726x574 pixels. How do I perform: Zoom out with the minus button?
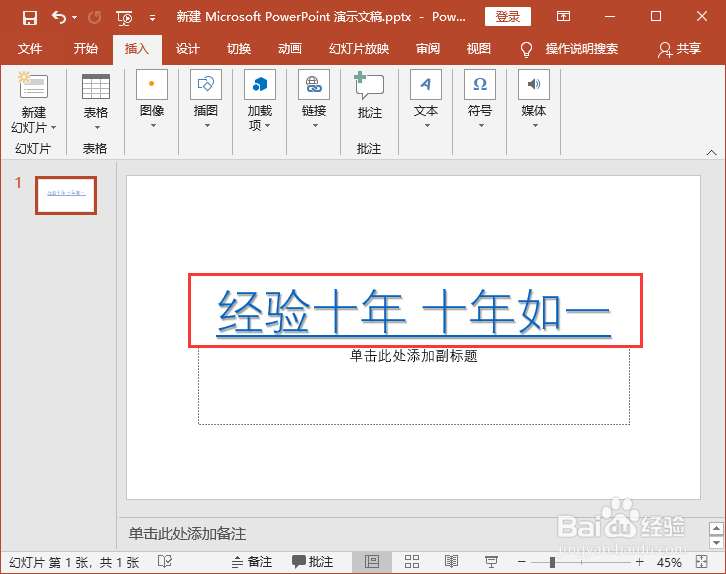(522, 562)
